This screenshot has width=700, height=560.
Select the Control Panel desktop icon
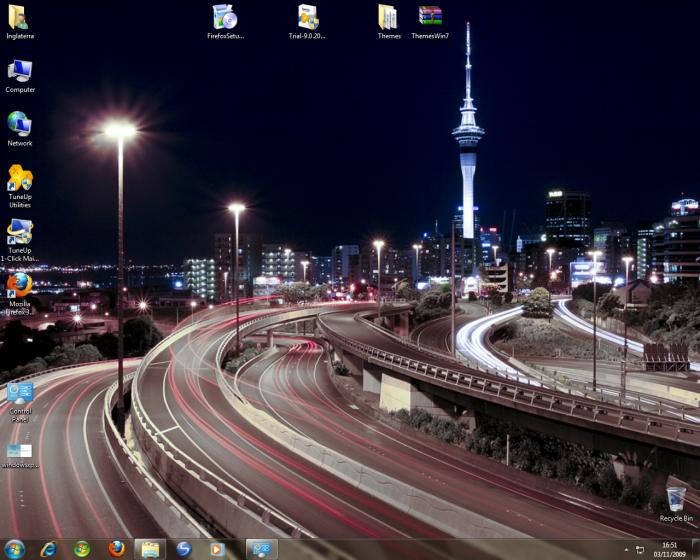[20, 394]
